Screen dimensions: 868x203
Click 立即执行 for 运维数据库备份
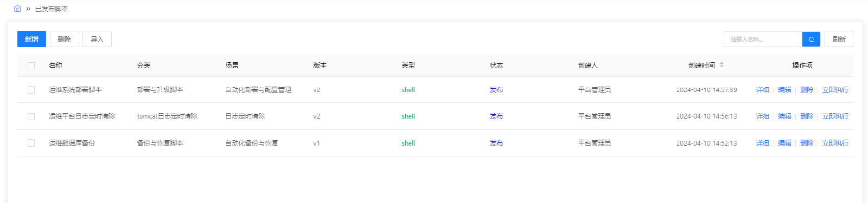tap(835, 143)
